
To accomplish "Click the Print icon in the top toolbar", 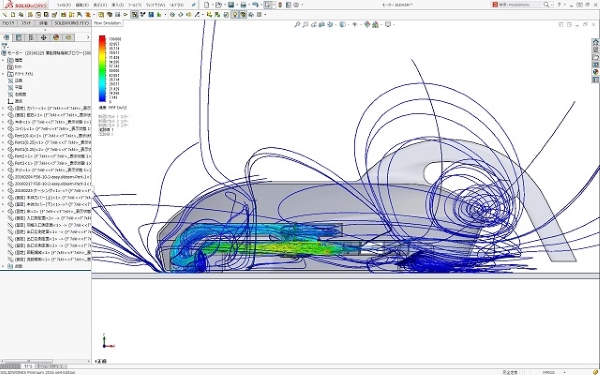I will (243, 5).
